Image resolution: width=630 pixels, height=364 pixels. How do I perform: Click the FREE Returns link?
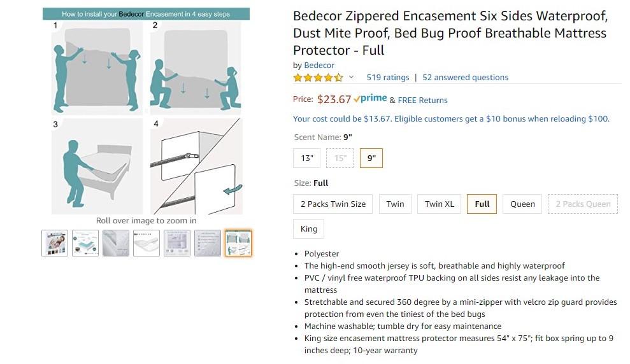423,100
